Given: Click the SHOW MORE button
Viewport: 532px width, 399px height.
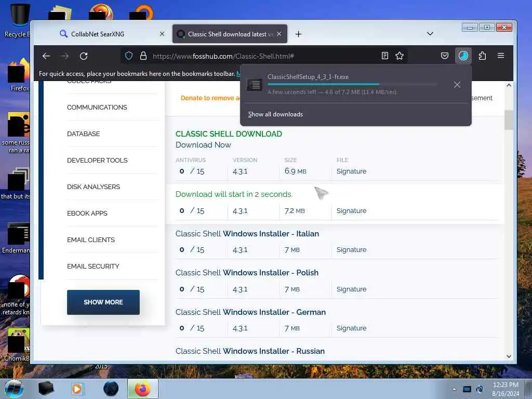Looking at the screenshot, I should 103,302.
